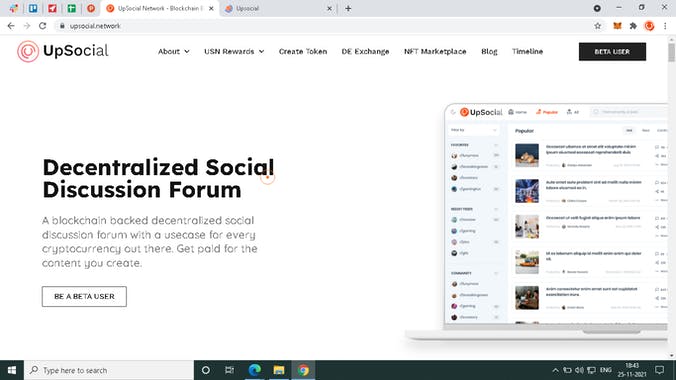Click the Type here to search box
676x380 pixels.
click(109, 370)
